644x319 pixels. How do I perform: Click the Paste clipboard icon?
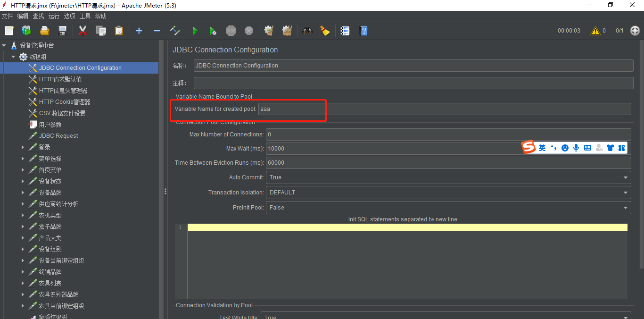click(118, 31)
